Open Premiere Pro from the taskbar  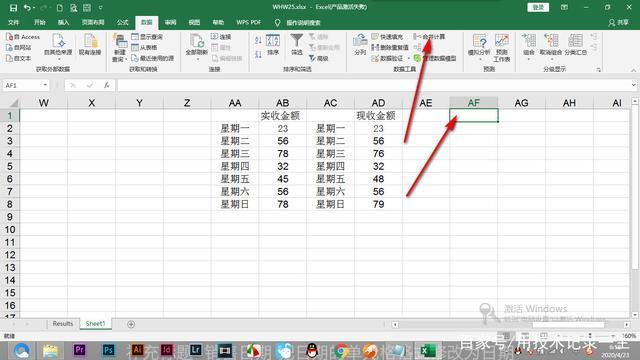pos(80,350)
